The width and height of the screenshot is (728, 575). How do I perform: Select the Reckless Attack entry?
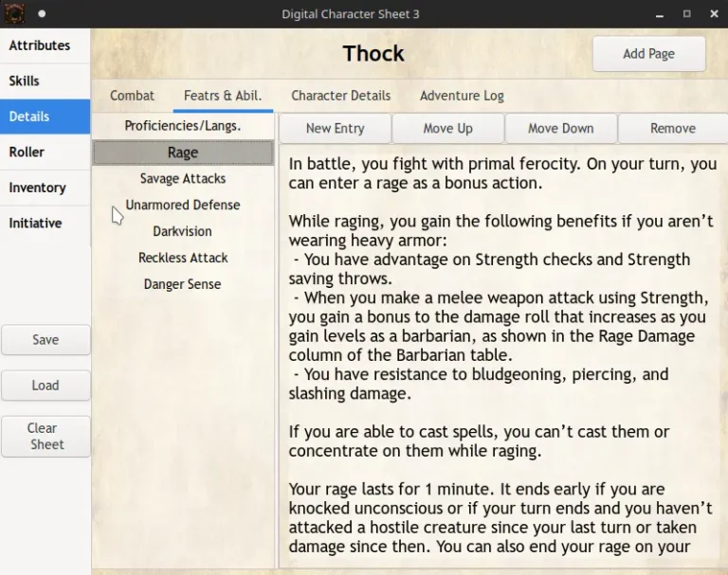183,258
